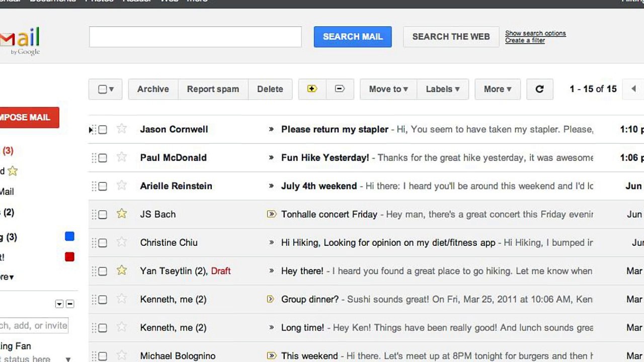Open the status dropdown arrow in chat
The image size is (644, 362).
coord(68,359)
